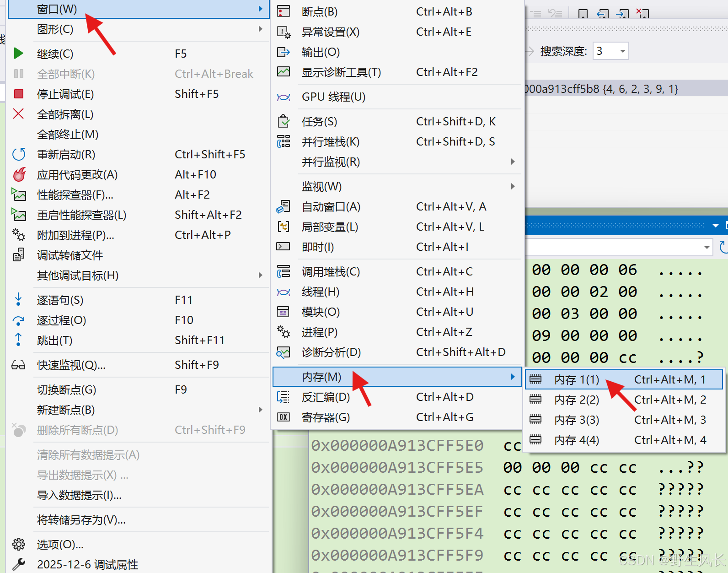Click the Locals bracket icon
The image size is (728, 573).
tap(284, 227)
